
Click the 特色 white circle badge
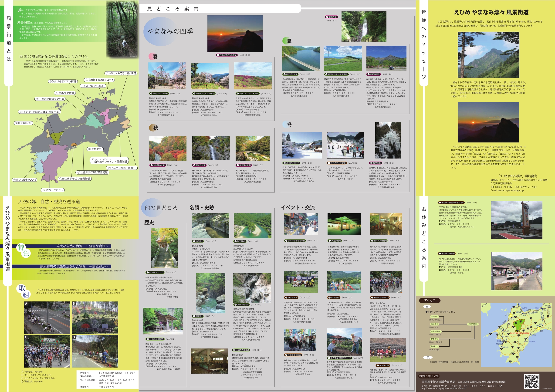24,250
